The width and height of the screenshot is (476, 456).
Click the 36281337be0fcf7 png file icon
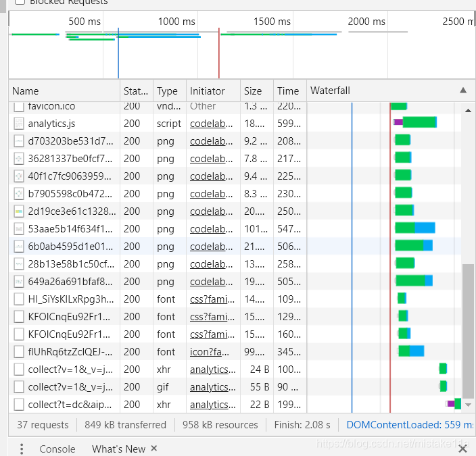tap(19, 159)
